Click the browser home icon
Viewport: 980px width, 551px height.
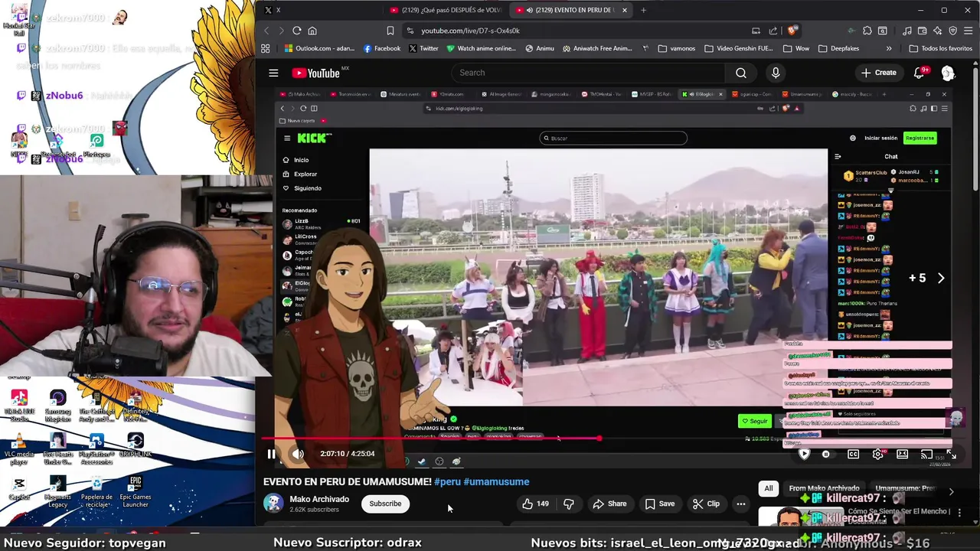[x=312, y=31]
